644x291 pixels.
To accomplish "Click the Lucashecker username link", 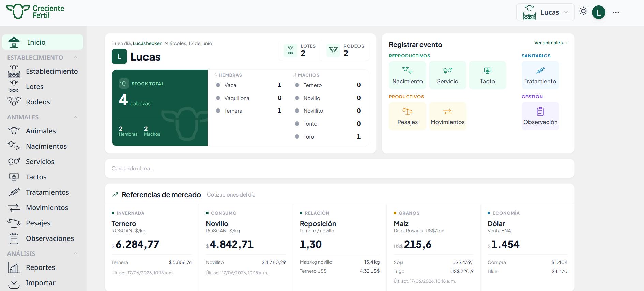I will [x=147, y=43].
